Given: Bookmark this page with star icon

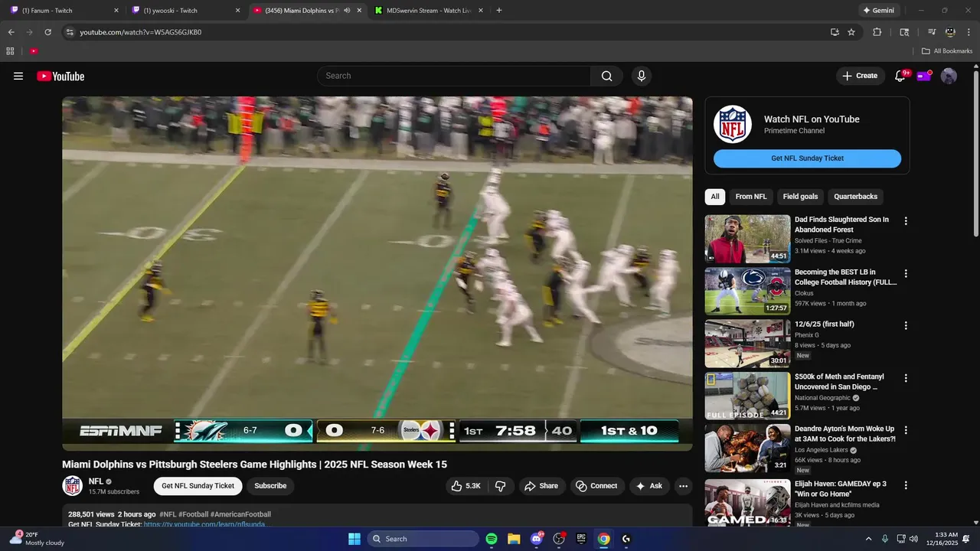Looking at the screenshot, I should [851, 32].
